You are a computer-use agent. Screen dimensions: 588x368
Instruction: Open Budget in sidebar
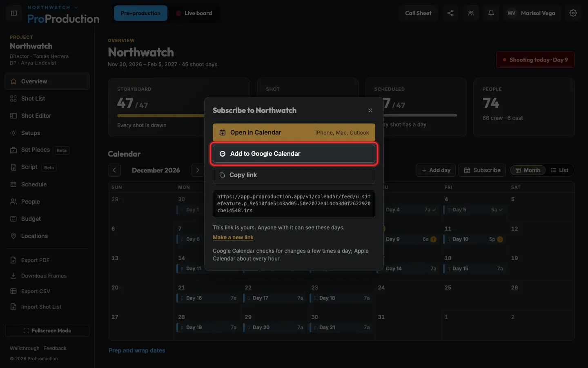(47, 219)
